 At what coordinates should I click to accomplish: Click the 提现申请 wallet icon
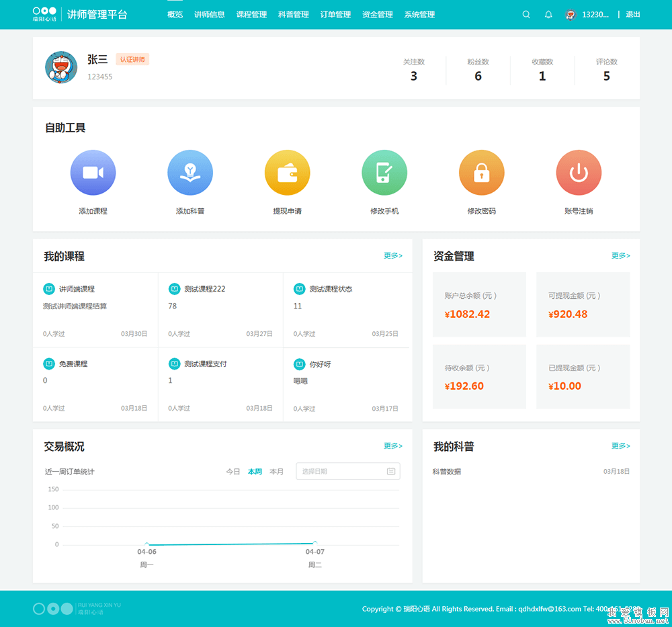click(287, 173)
